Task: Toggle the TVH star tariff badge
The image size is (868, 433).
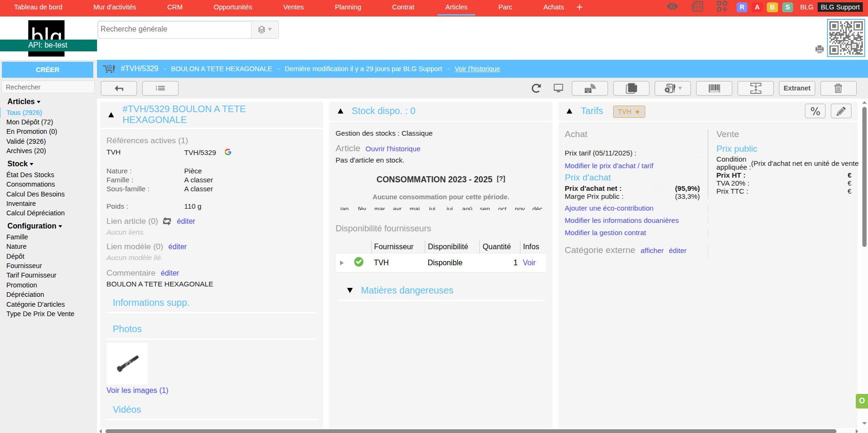Action: (629, 112)
